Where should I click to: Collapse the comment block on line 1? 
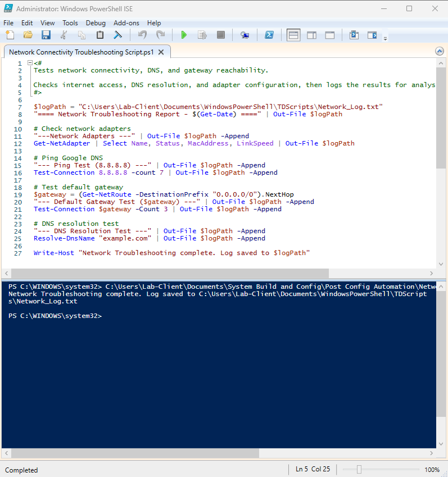30,63
